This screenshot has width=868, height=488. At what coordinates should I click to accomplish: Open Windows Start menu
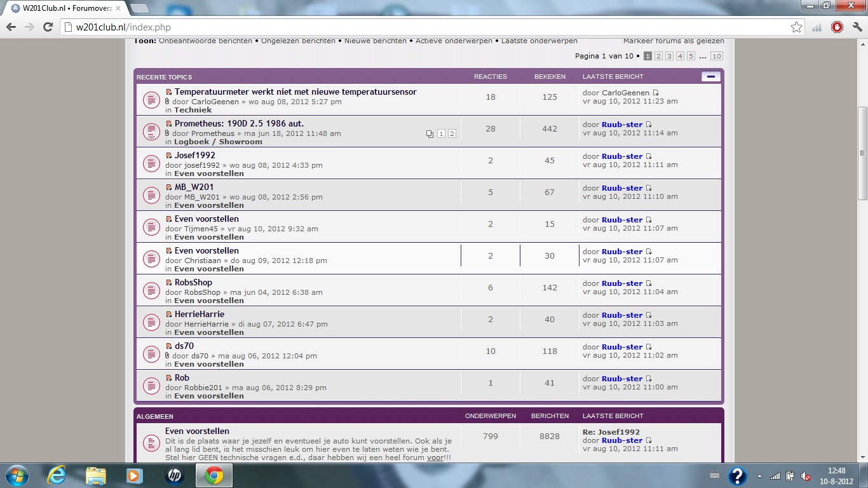pyautogui.click(x=16, y=475)
